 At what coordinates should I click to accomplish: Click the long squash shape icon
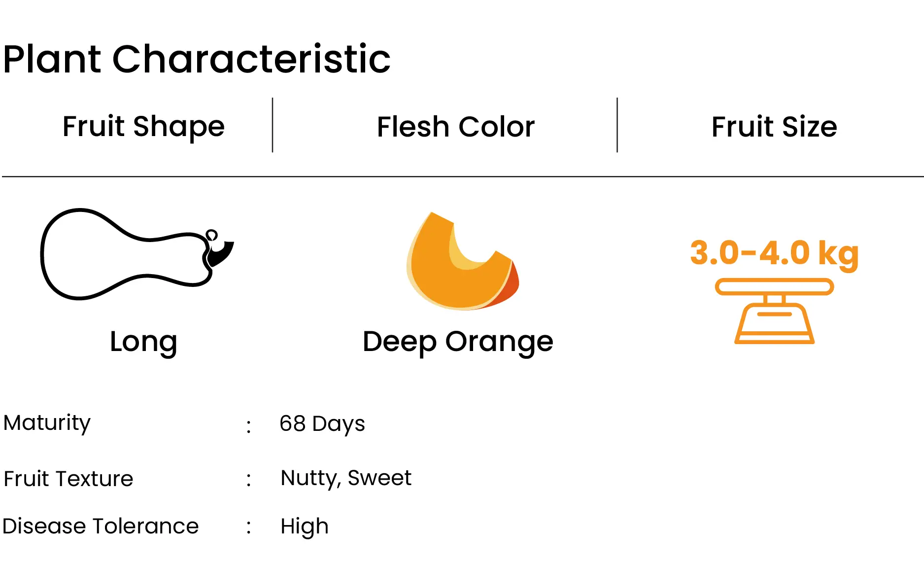coord(137,254)
